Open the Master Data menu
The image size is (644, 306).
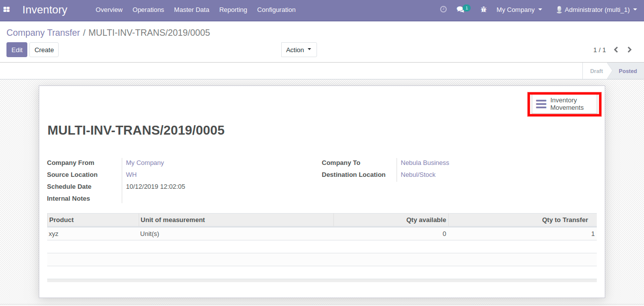191,9
